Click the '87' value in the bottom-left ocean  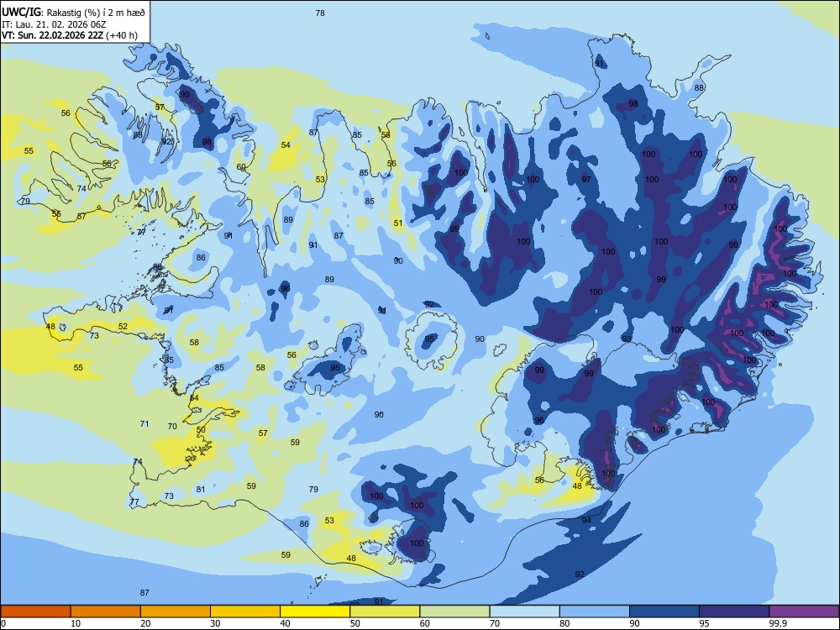click(144, 592)
